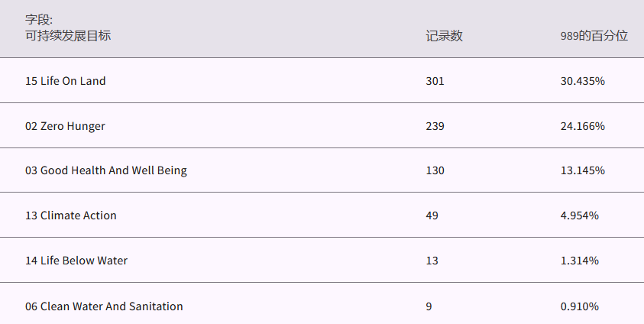Select the 02 Zero Hunger row label
The height and width of the screenshot is (324, 644).
(x=65, y=126)
